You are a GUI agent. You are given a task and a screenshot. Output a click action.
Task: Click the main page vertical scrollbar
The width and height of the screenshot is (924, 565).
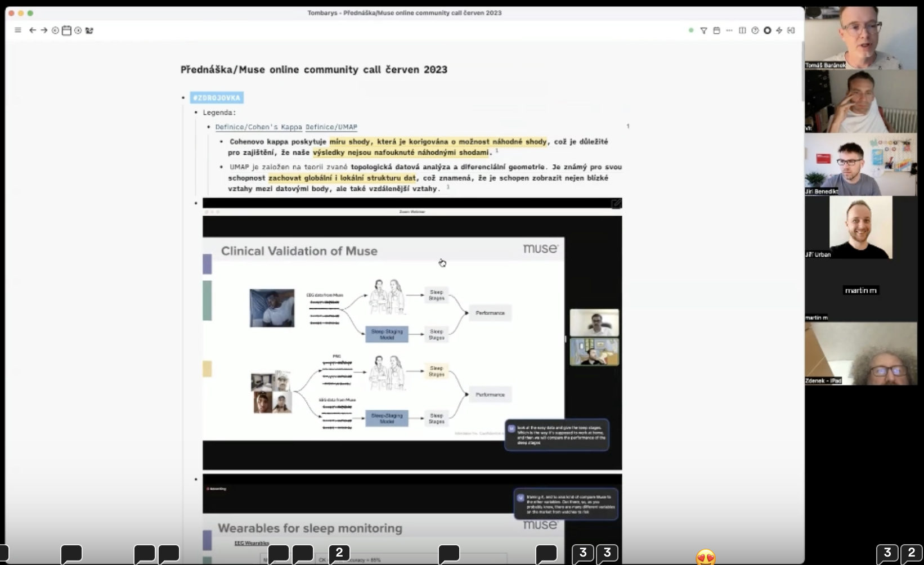pyautogui.click(x=802, y=70)
